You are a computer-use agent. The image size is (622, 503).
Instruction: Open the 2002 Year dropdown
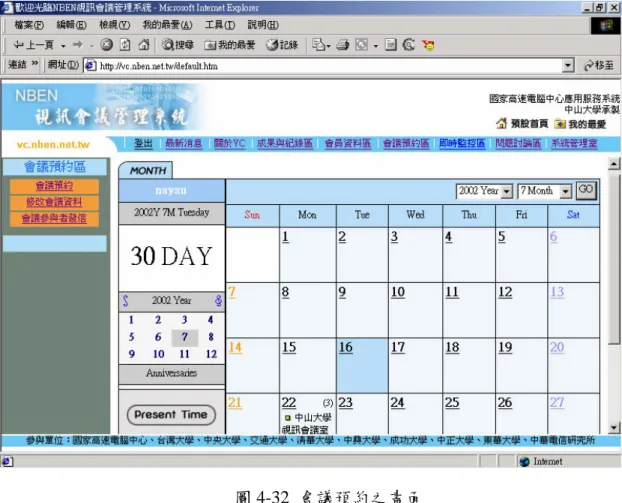point(484,191)
